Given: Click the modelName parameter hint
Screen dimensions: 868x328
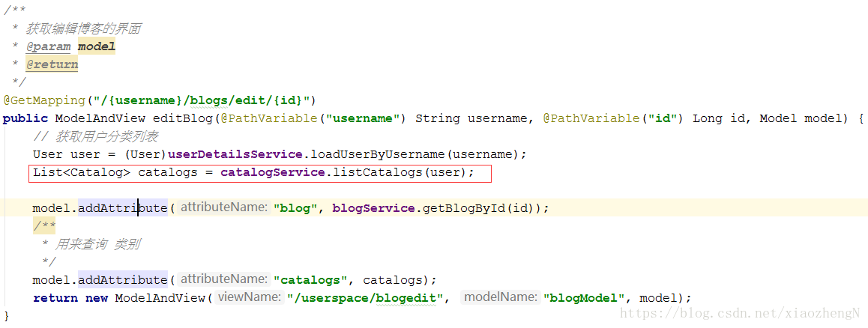Looking at the screenshot, I should pyautogui.click(x=501, y=297).
